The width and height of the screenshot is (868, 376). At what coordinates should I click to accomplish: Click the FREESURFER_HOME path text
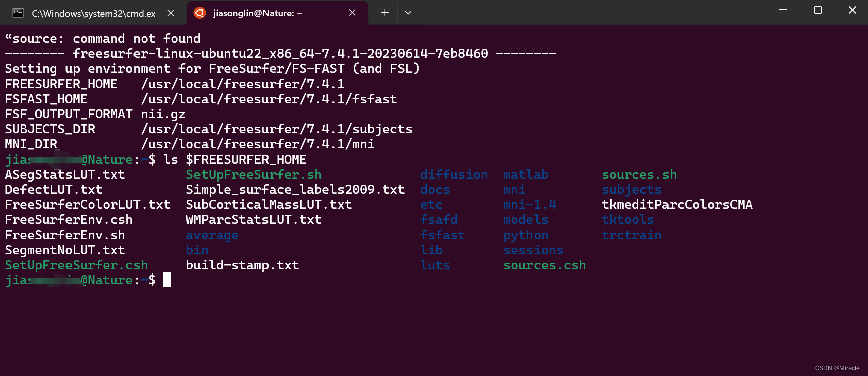click(x=243, y=84)
